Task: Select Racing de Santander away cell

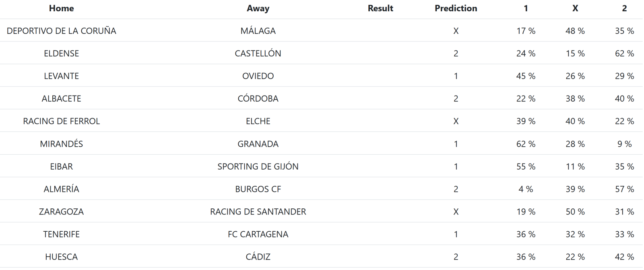Action: coord(258,212)
